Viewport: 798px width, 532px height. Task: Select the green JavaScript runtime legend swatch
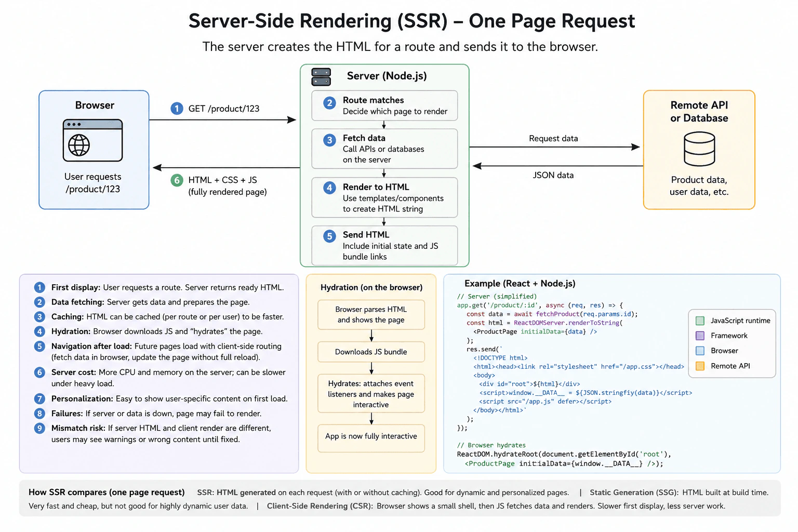tap(700, 321)
